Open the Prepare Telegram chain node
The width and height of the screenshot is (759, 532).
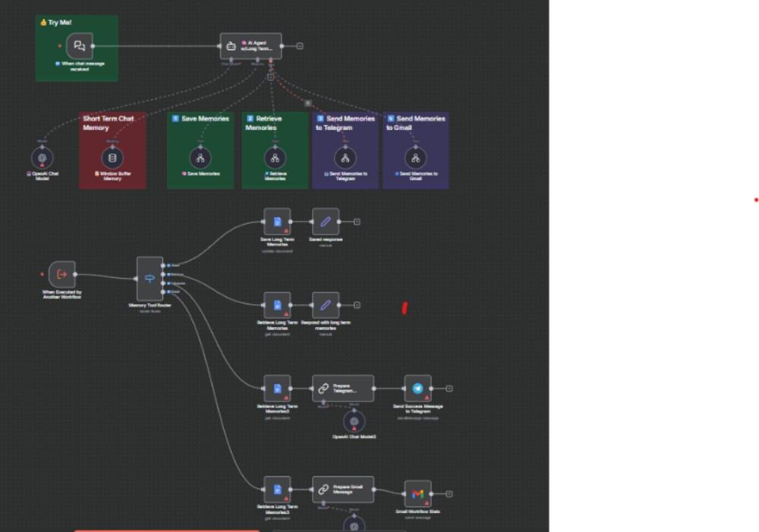click(343, 388)
